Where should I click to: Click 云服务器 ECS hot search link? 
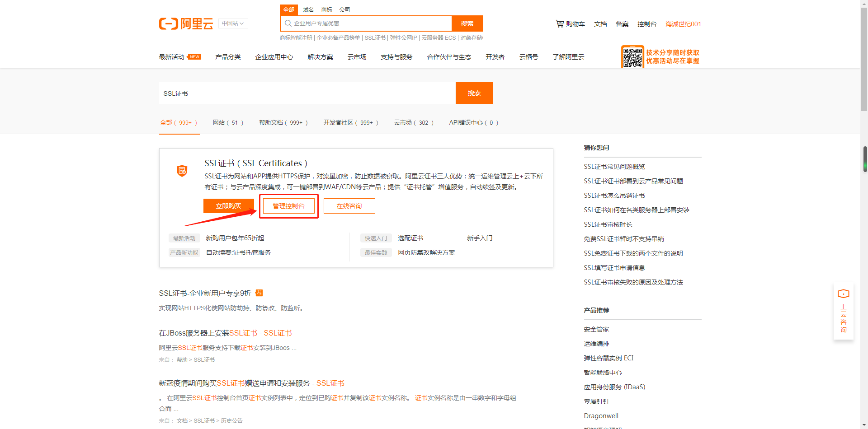pos(439,38)
